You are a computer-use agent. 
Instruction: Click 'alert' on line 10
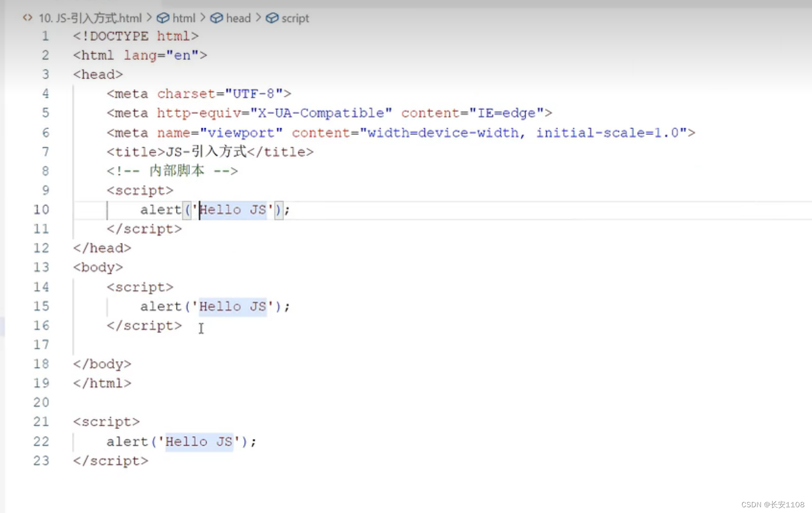click(x=161, y=210)
